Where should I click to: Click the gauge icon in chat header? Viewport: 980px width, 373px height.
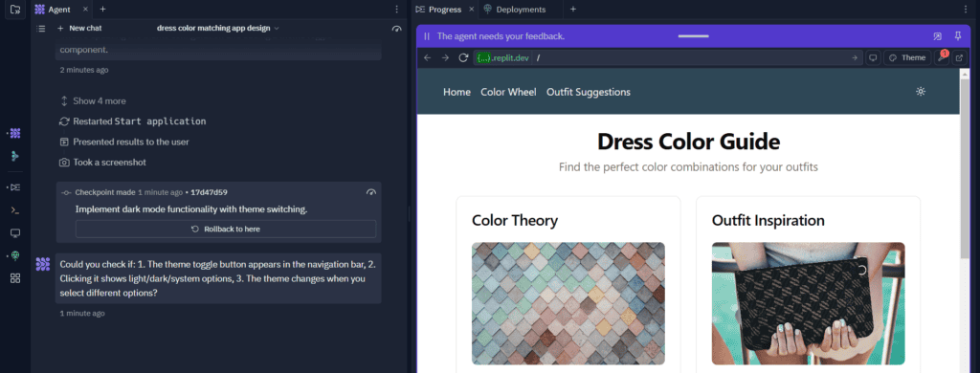(396, 29)
